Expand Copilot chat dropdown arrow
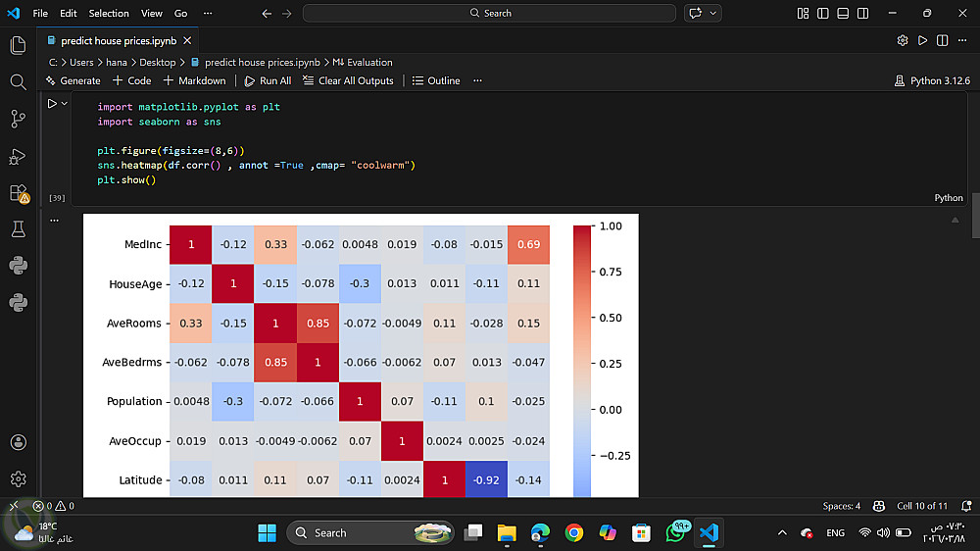 pyautogui.click(x=713, y=13)
